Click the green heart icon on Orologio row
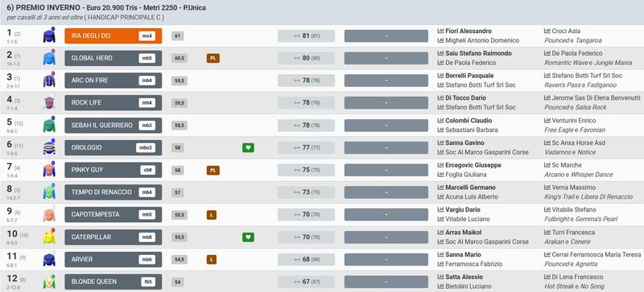Image resolution: width=644 pixels, height=292 pixels. 248,147
